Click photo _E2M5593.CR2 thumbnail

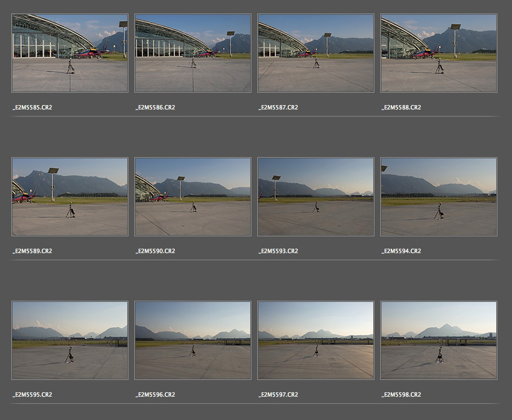[316, 197]
